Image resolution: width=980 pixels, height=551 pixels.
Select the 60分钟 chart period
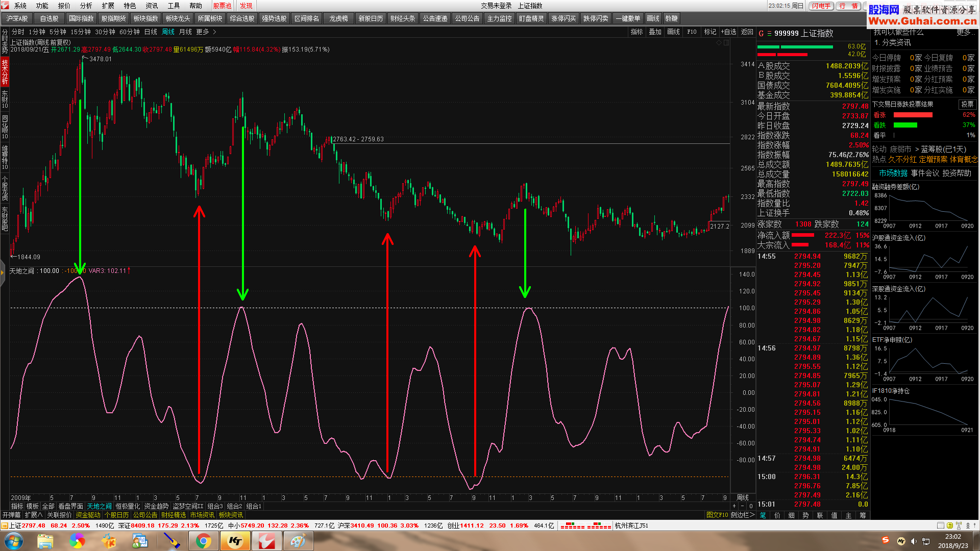click(x=130, y=32)
